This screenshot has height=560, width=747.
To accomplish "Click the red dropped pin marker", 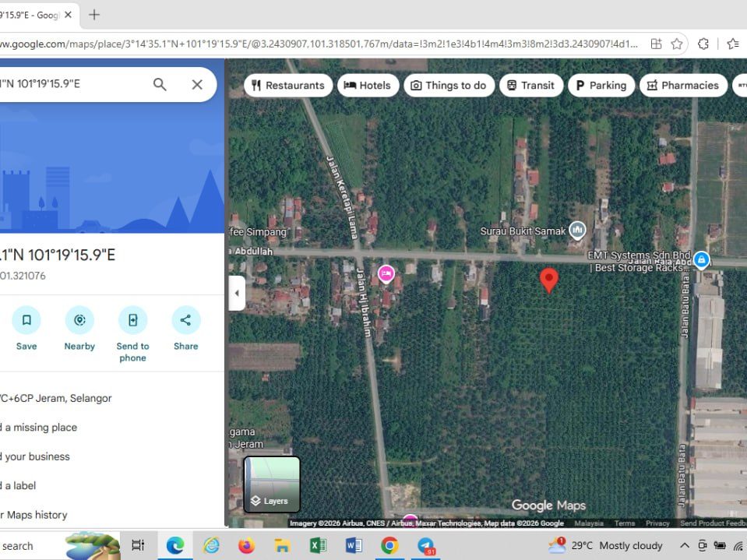I will coord(549,280).
